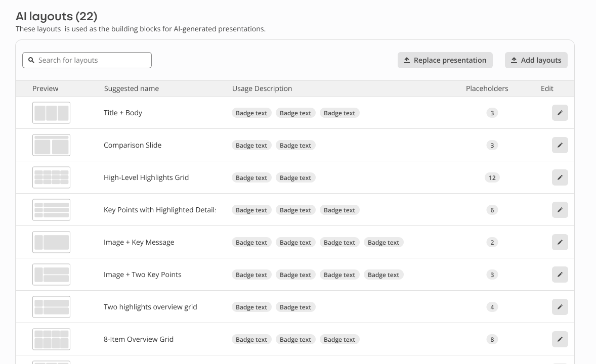This screenshot has width=596, height=364.
Task: Select the High-Level Highlights Grid thumbnail
Action: 51,177
